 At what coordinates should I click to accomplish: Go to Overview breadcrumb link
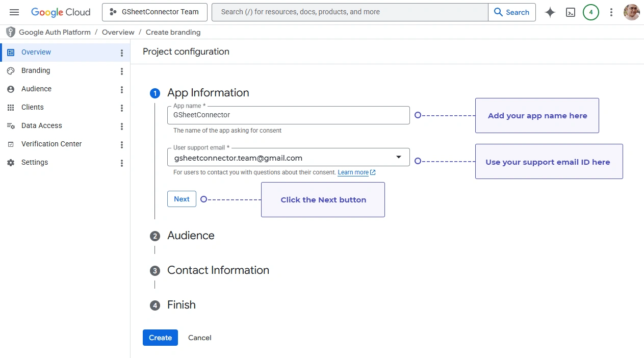pyautogui.click(x=118, y=32)
